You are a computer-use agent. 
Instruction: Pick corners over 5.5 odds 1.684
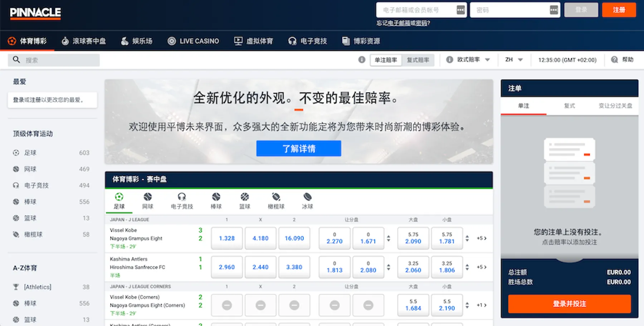click(413, 305)
